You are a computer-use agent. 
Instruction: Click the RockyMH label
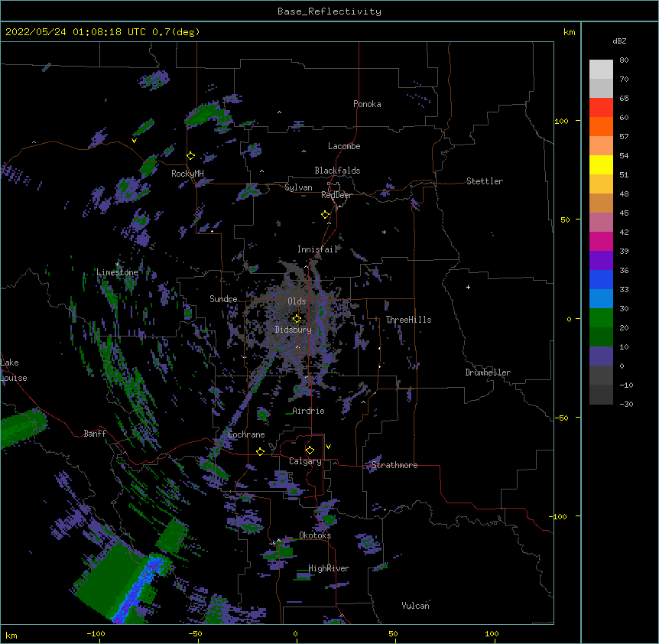tap(187, 173)
